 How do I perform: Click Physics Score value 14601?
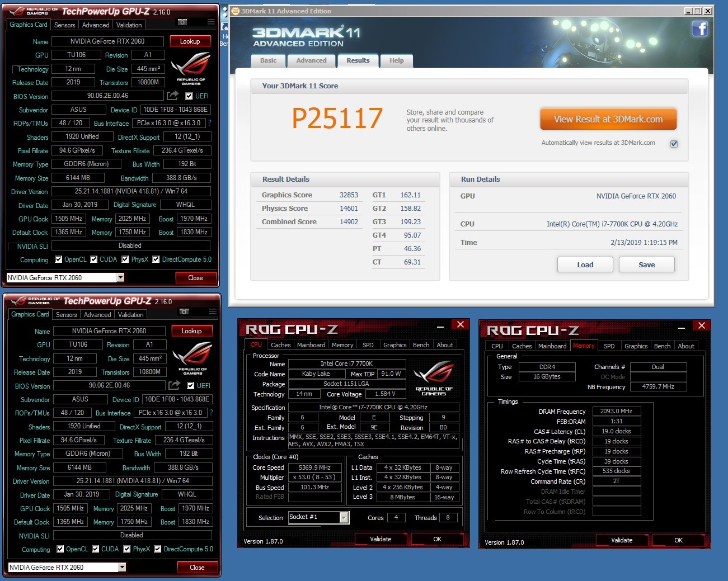349,209
